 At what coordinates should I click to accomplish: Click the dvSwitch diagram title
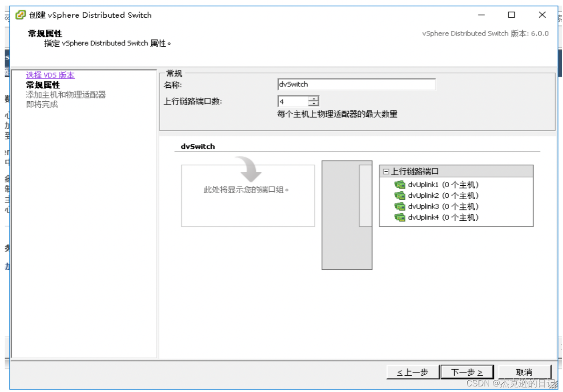tap(198, 146)
